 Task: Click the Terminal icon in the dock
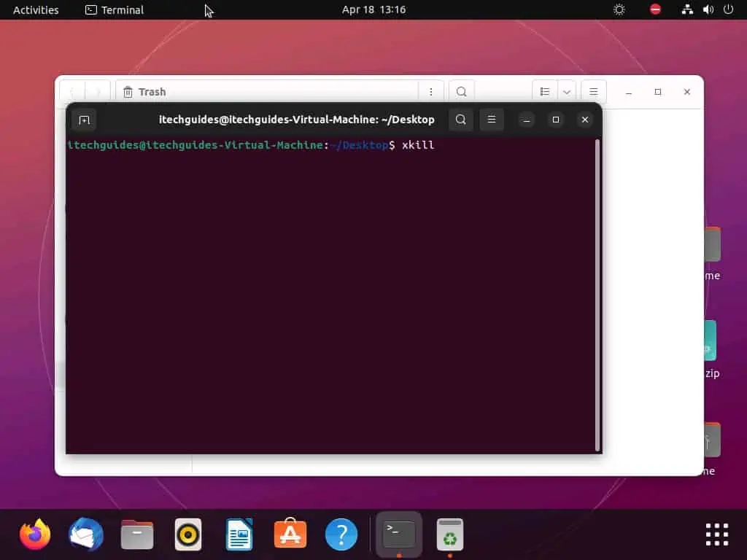pos(399,534)
